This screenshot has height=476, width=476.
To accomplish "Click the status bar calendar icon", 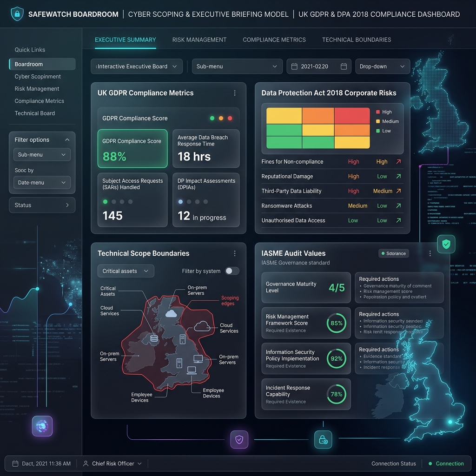I will (15, 463).
